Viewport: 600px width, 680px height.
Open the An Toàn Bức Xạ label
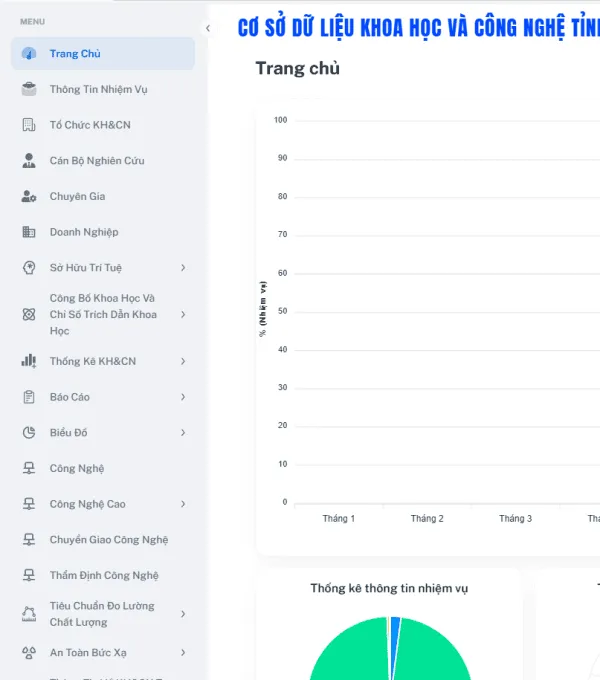[x=88, y=653]
